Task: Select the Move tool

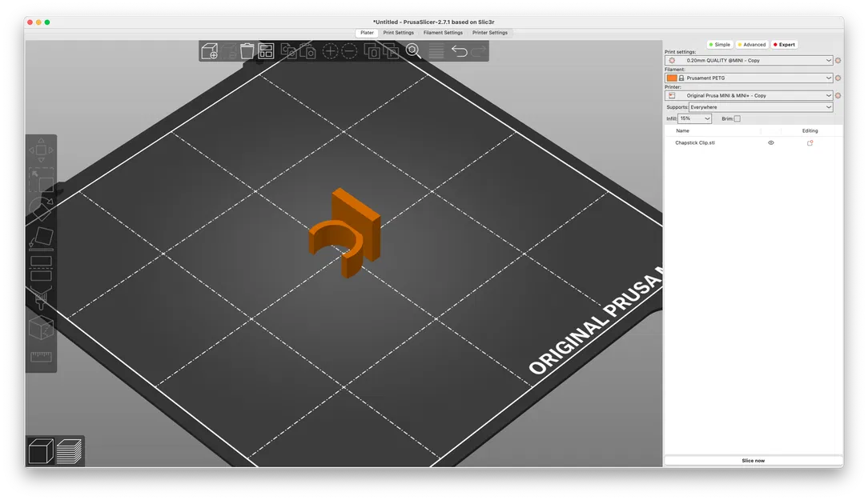Action: 41,150
